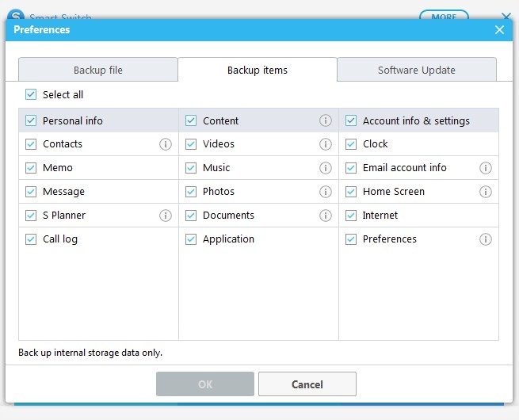Uncheck the Message checkbox
This screenshot has width=519, height=420.
pyautogui.click(x=31, y=192)
